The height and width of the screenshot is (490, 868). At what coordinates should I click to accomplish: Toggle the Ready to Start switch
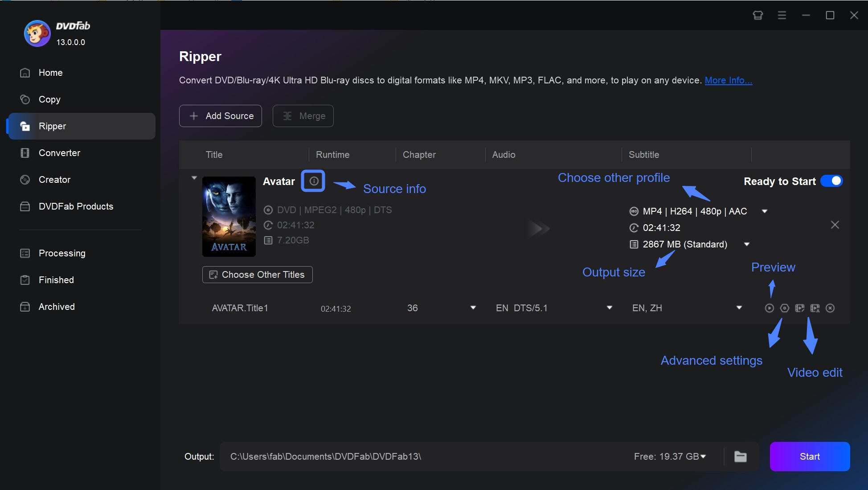[x=832, y=181]
